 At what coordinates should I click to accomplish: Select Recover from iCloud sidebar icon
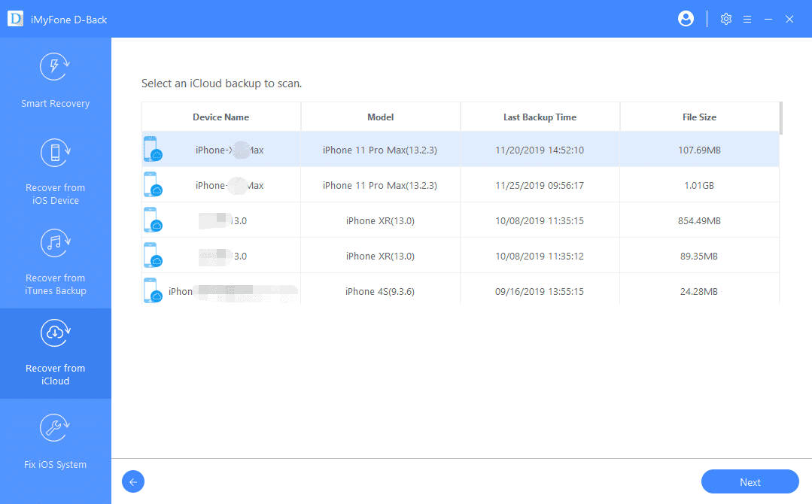click(x=55, y=333)
